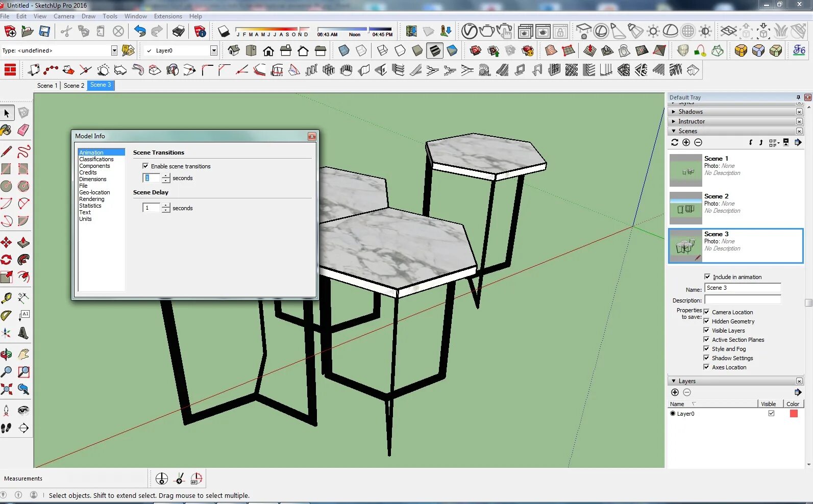The width and height of the screenshot is (813, 504).
Task: Select the Move tool
Action: 6,242
